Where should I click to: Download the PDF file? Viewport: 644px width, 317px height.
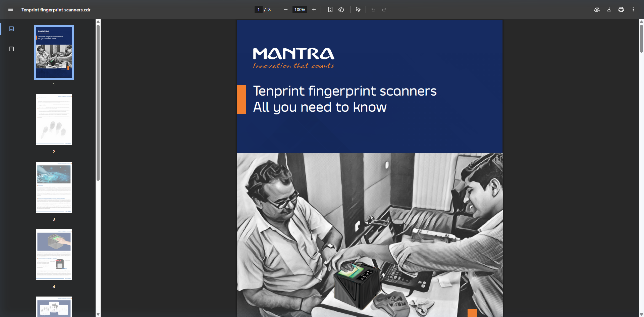coord(609,9)
